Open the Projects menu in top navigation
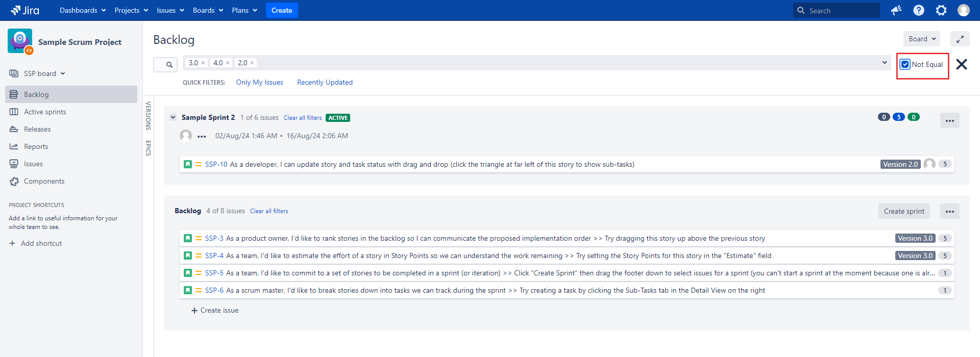 pyautogui.click(x=131, y=10)
